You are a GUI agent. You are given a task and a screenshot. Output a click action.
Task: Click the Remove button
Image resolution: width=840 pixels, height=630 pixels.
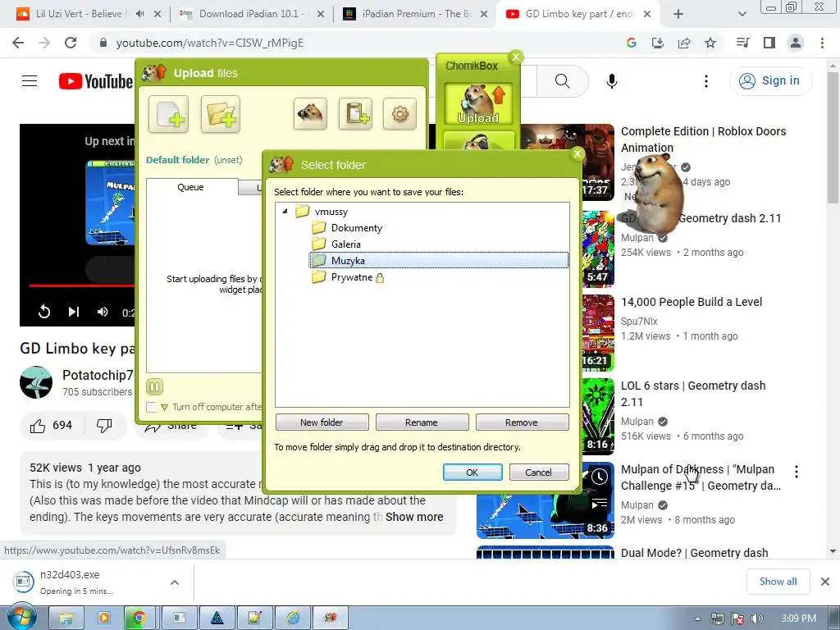(522, 422)
